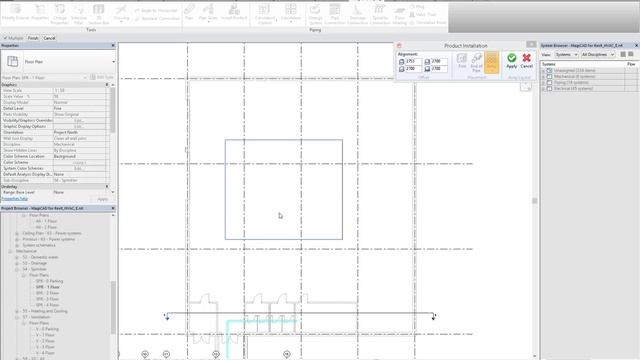Click the Change Properties ribbon icon
The width and height of the screenshot is (640, 360).
pos(60,14)
